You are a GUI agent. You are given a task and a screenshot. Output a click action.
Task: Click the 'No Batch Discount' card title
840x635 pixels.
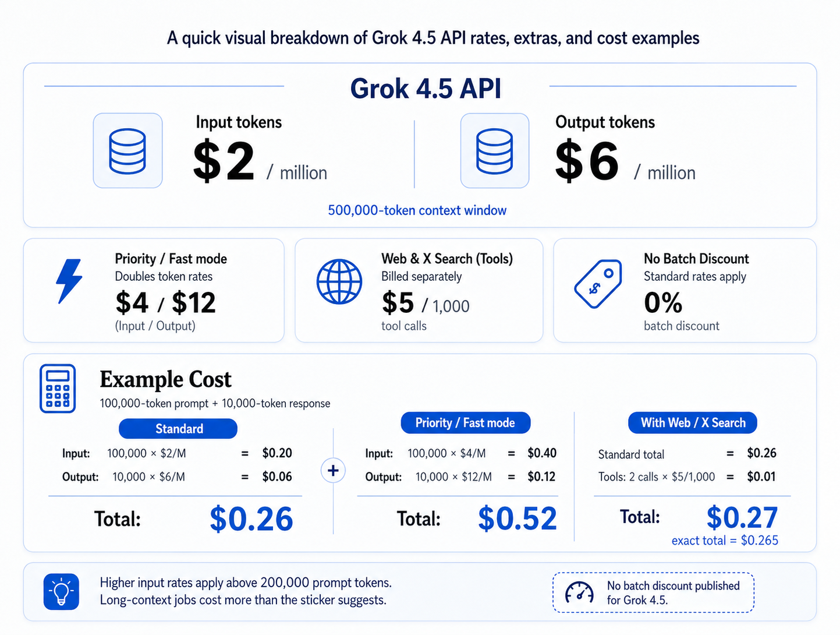[x=696, y=259]
